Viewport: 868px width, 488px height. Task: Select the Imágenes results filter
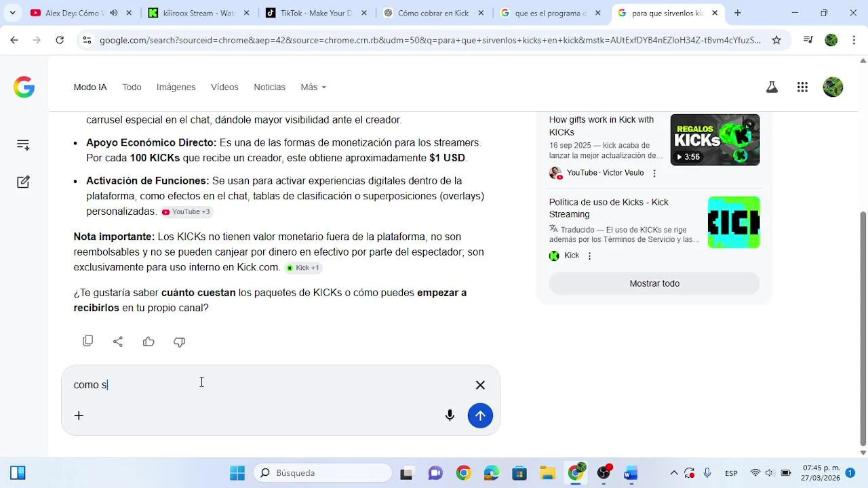(x=176, y=87)
